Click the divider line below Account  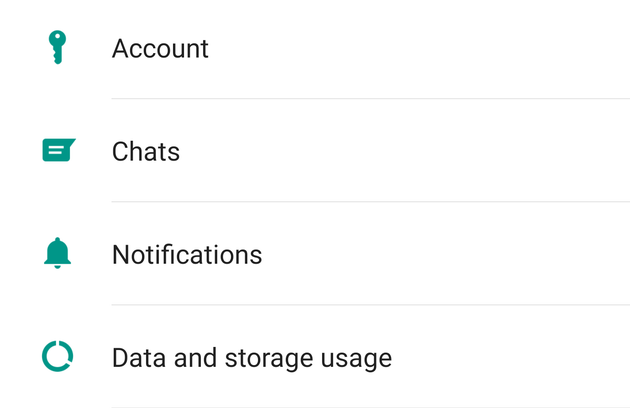click(x=370, y=99)
